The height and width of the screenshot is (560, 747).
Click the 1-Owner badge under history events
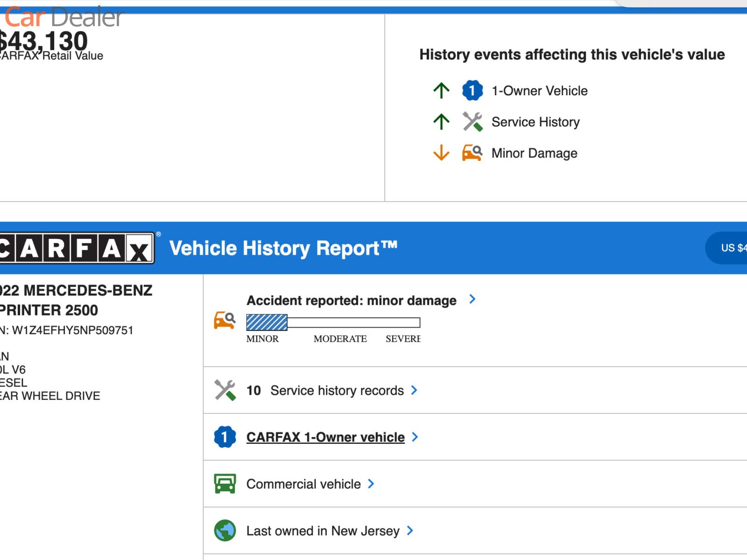[472, 91]
